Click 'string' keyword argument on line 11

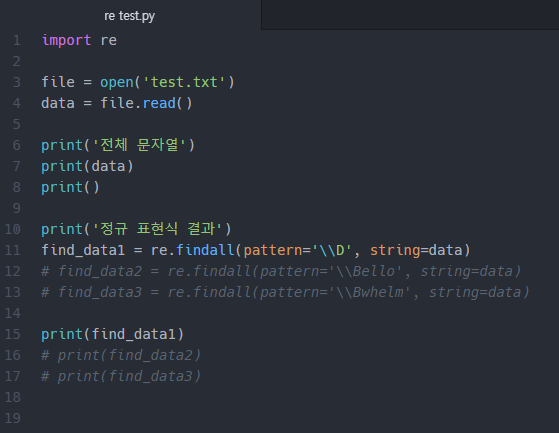pyautogui.click(x=395, y=251)
